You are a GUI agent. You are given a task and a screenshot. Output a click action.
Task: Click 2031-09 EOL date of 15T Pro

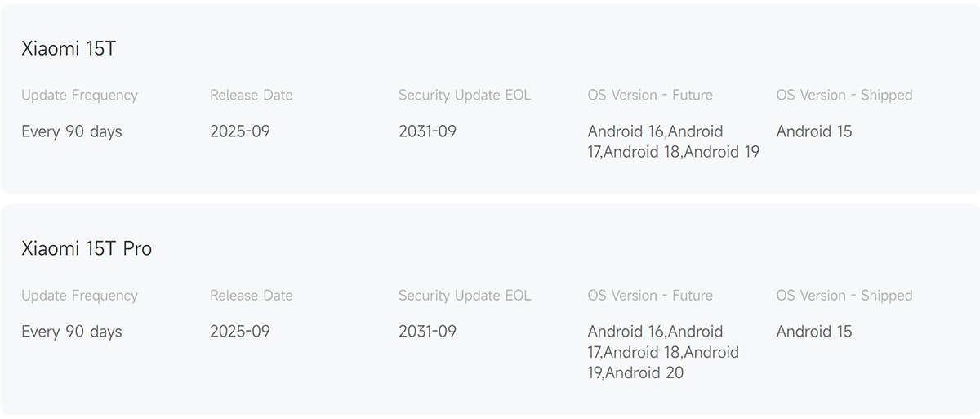tap(427, 332)
